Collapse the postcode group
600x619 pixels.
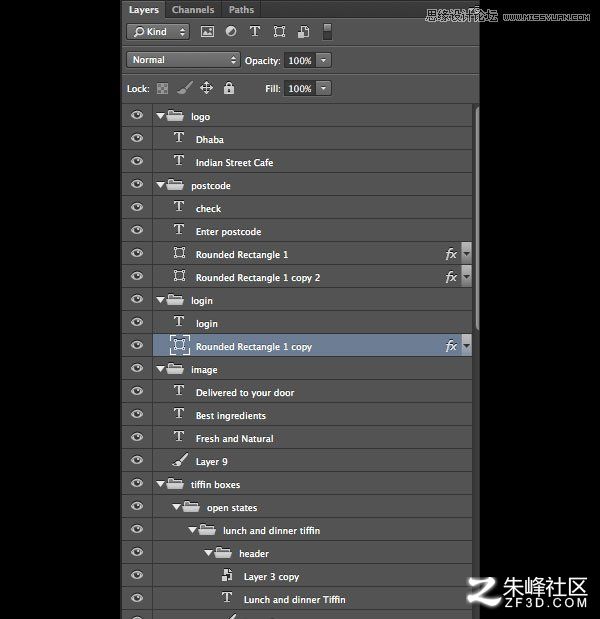point(160,185)
